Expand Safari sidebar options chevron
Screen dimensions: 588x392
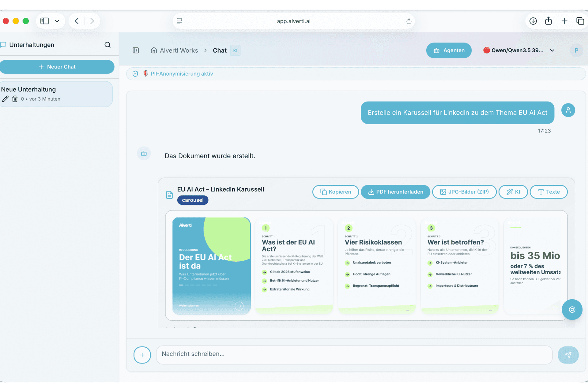point(57,21)
